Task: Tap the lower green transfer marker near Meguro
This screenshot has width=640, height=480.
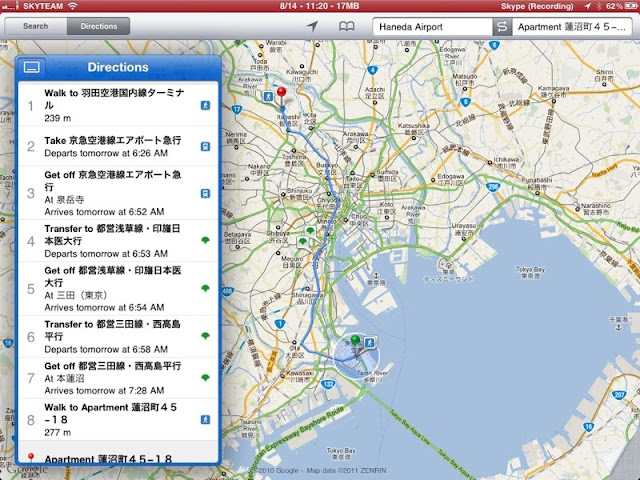Action: [x=302, y=242]
